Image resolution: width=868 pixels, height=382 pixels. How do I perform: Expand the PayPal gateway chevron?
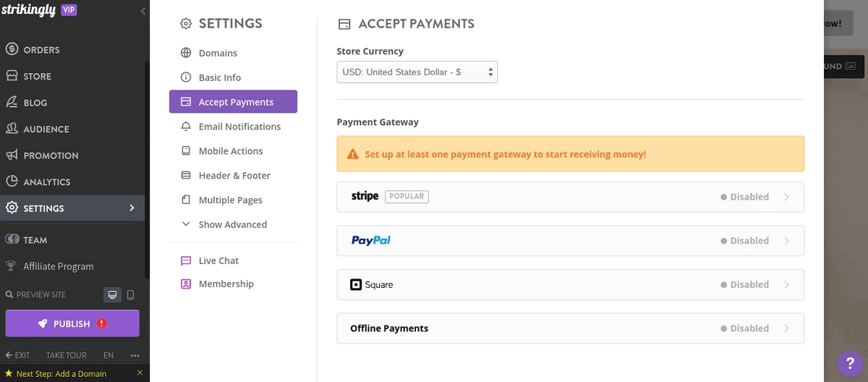pos(787,241)
